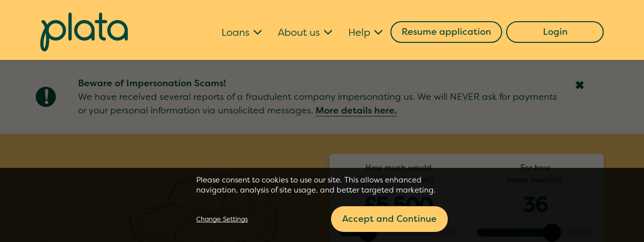Expand the Loans chevron arrow
Viewport: 644px width, 242px height.
point(258,32)
